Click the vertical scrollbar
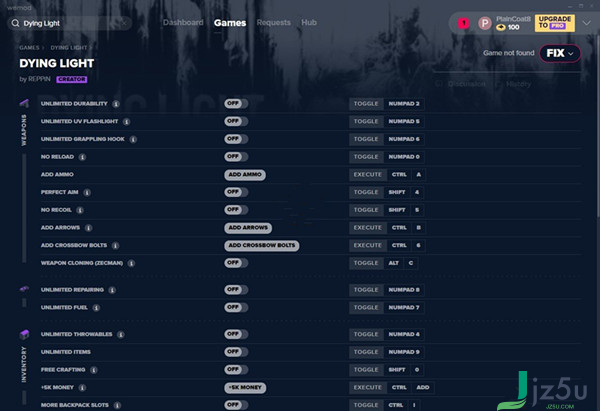Viewport: 600px width, 411px height. coord(597,126)
